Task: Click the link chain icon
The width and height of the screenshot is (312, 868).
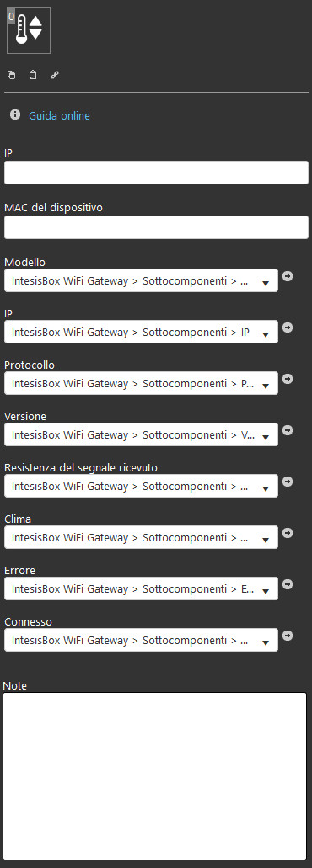Action: point(54,75)
